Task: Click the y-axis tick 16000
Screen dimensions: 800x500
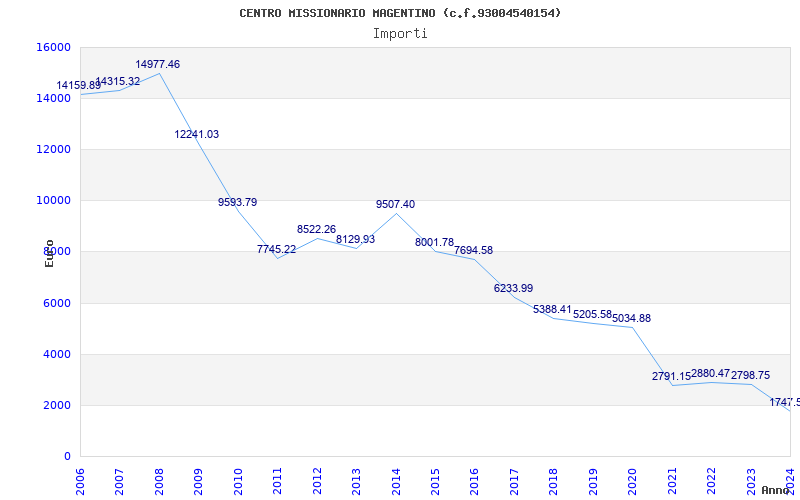Action: pyautogui.click(x=54, y=47)
